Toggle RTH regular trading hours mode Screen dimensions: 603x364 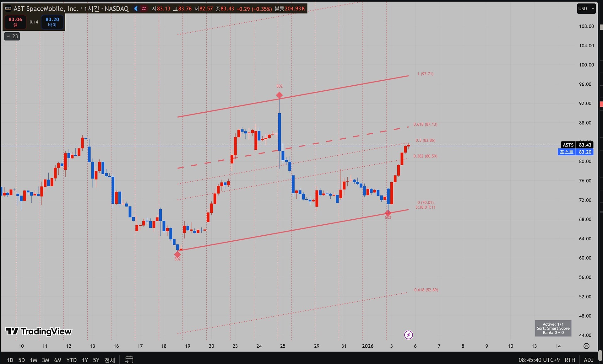tap(570, 360)
